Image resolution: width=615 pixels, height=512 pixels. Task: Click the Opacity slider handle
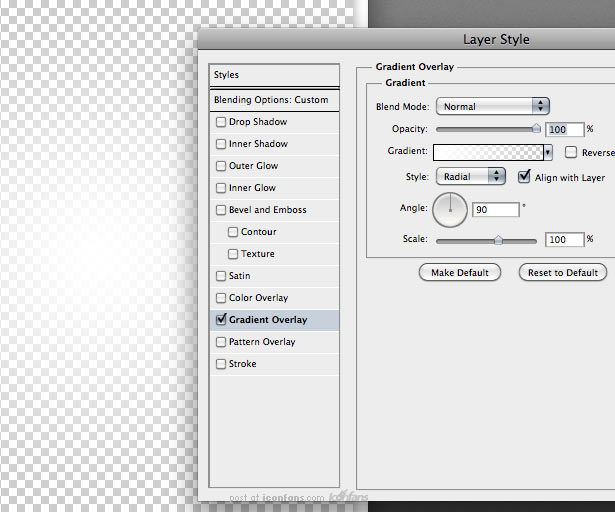pos(536,128)
